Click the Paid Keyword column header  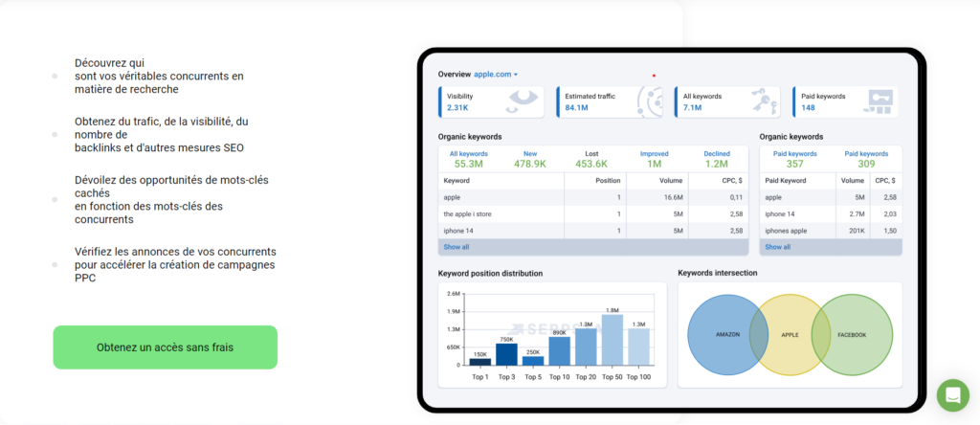tap(798, 181)
